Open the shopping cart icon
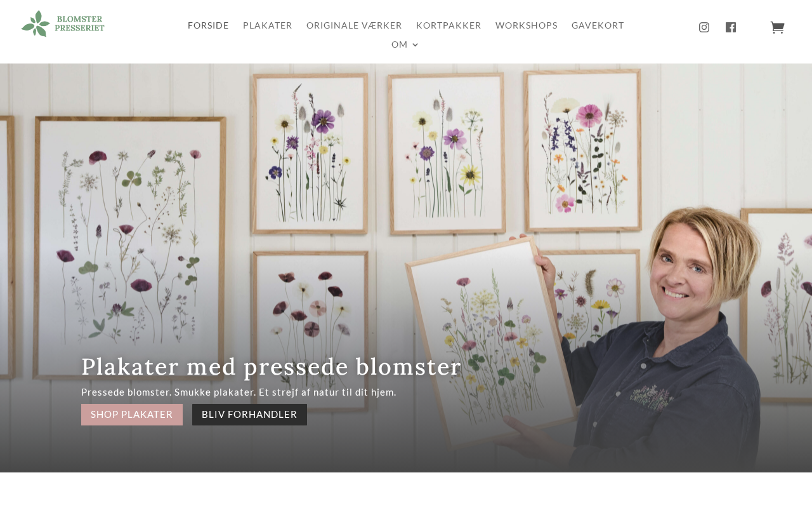The width and height of the screenshot is (812, 508). pyautogui.click(x=777, y=27)
